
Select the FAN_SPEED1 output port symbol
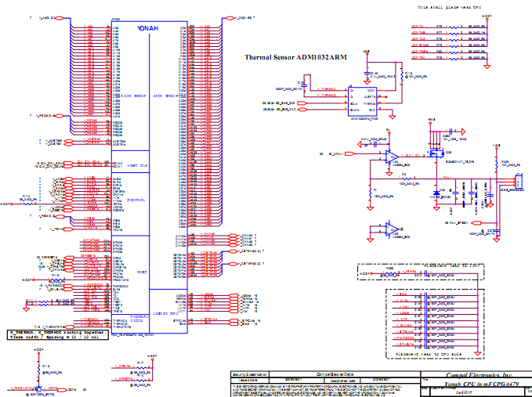[476, 222]
